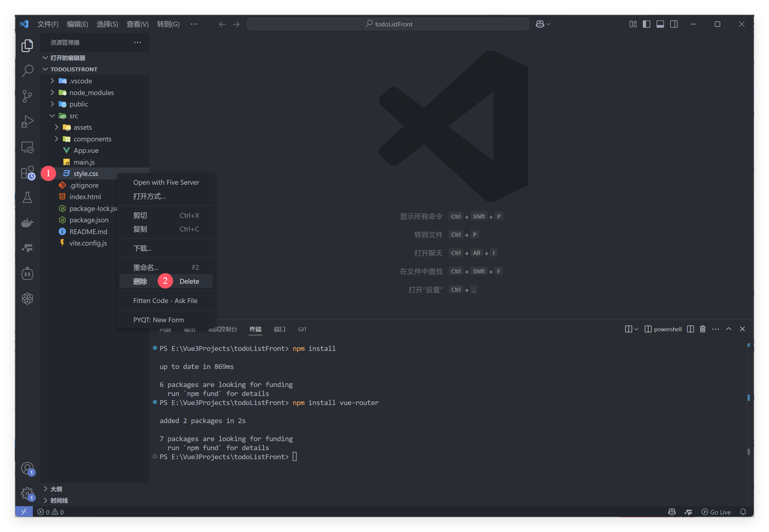Screen dimensions: 769x532
Task: Collapse the Open Editors section
Action: tap(45, 58)
